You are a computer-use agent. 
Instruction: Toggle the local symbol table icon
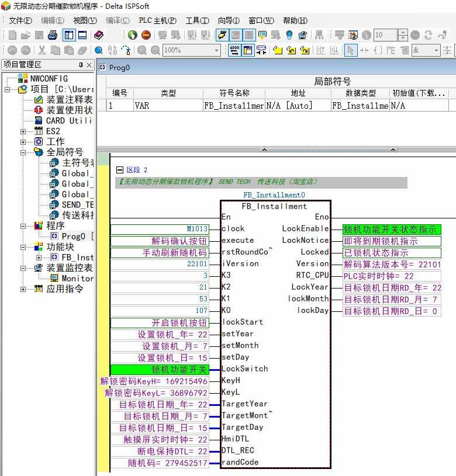248,50
